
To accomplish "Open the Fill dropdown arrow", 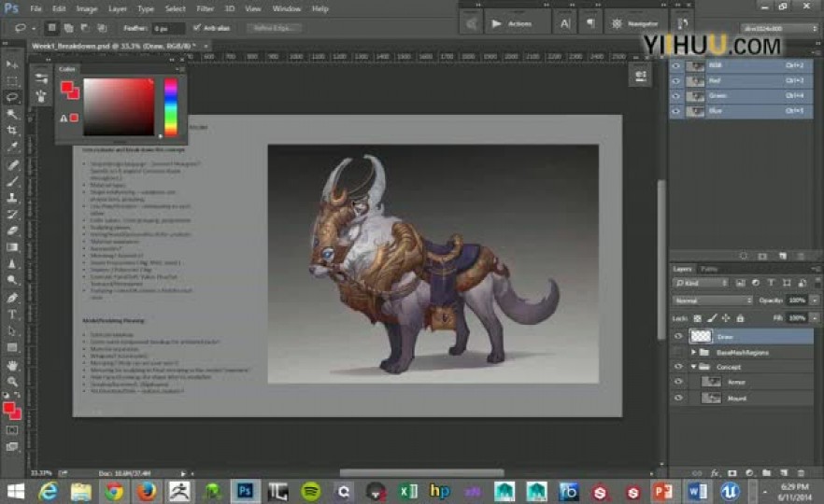I will click(x=815, y=317).
